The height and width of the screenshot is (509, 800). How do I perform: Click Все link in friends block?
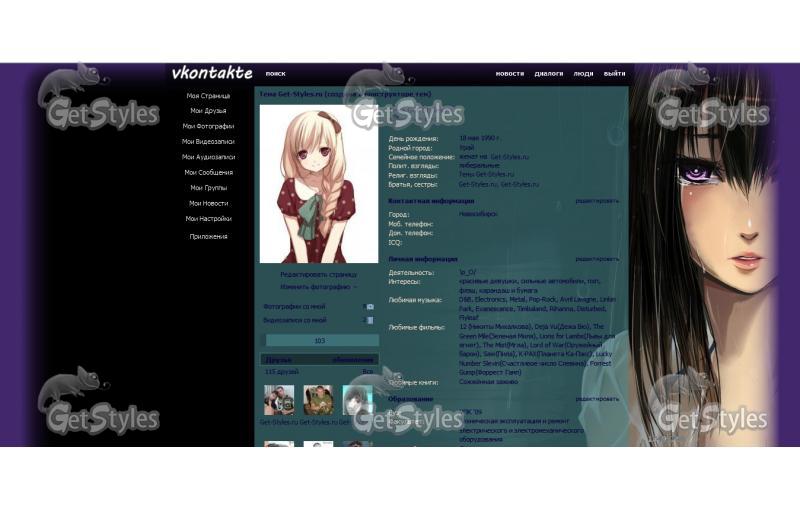367,372
